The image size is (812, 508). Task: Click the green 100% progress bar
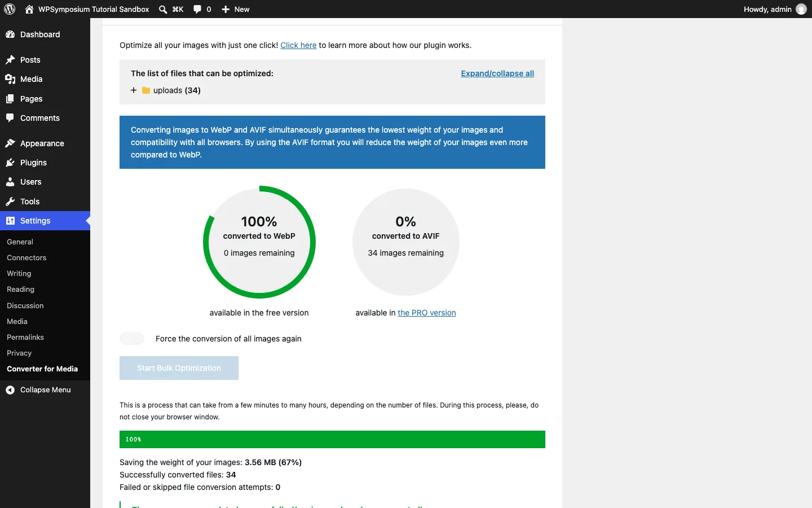pos(332,439)
